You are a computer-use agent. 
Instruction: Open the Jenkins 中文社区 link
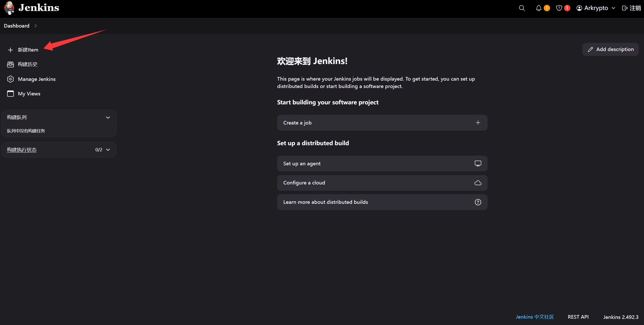click(x=535, y=317)
